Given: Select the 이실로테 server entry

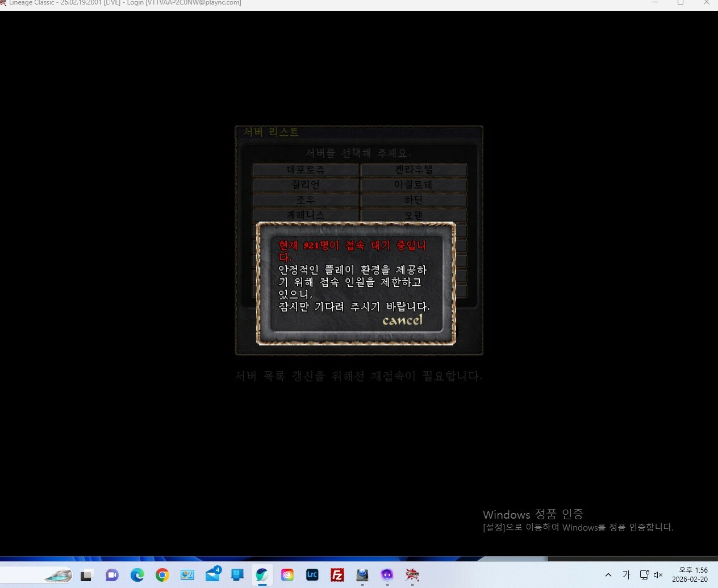Looking at the screenshot, I should (414, 185).
